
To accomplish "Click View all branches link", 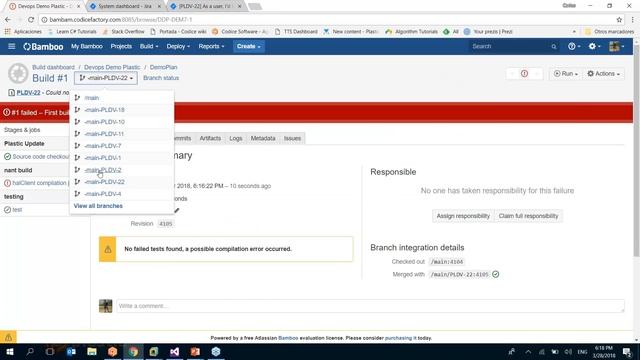I will coord(98,206).
